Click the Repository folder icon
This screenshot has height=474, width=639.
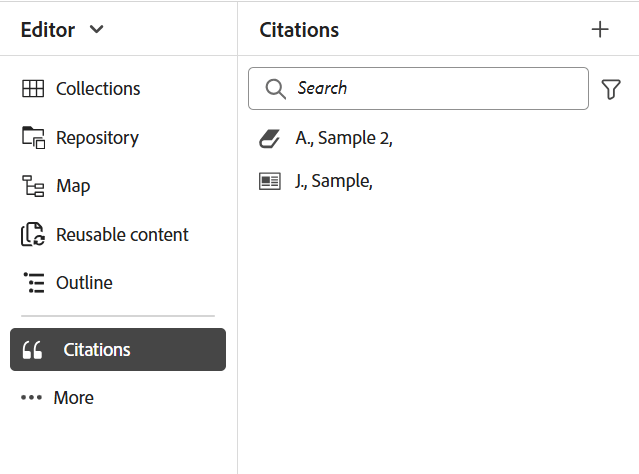point(33,138)
